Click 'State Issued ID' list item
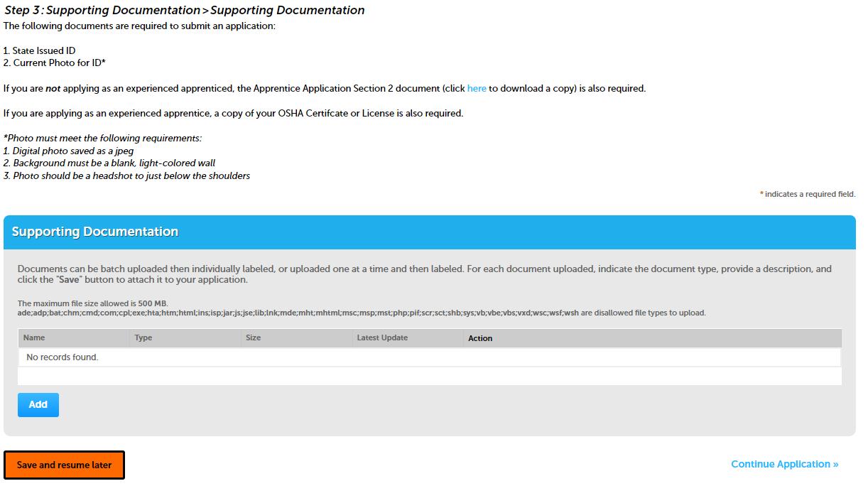The image size is (868, 486). pos(43,50)
